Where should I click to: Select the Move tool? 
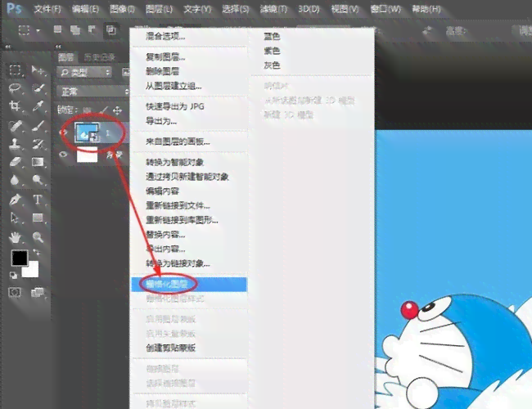coord(38,70)
